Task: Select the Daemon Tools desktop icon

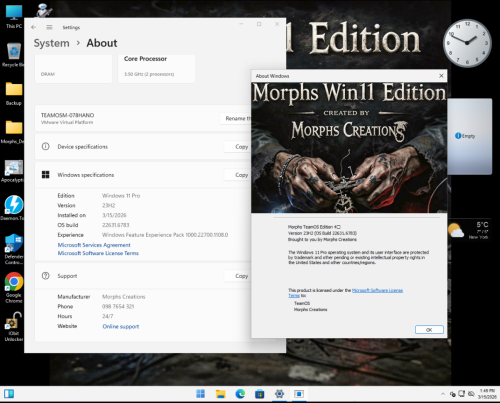Action: [14, 208]
